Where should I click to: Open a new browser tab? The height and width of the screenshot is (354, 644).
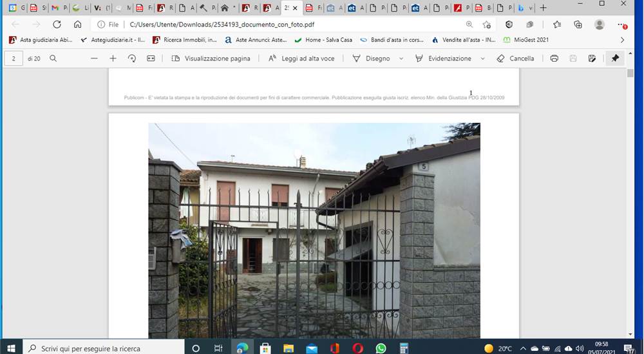tap(543, 8)
